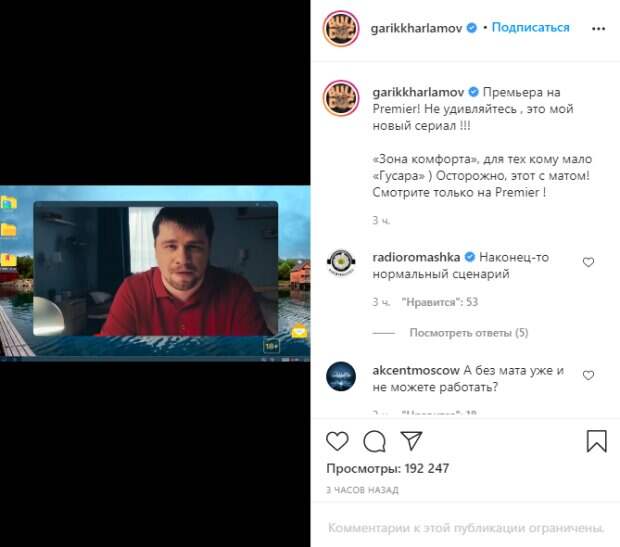Expand "Посмотреть ответы (5)" replies

pos(469,333)
